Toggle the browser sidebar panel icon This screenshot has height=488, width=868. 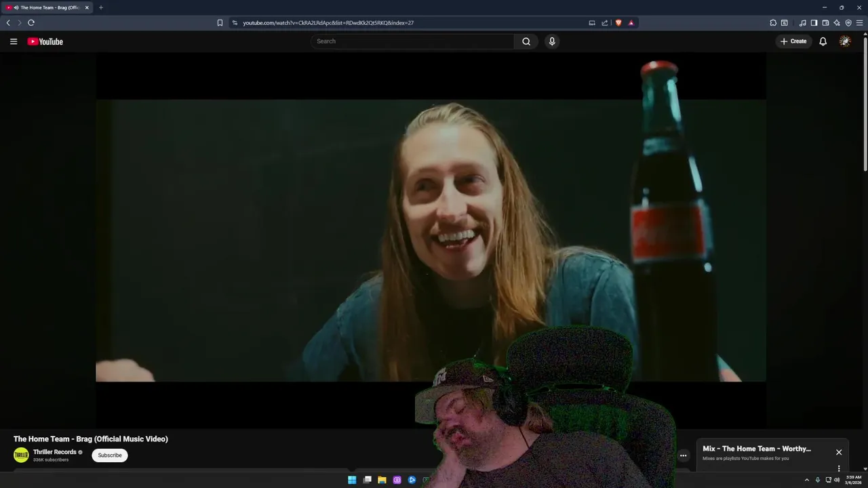pyautogui.click(x=814, y=22)
